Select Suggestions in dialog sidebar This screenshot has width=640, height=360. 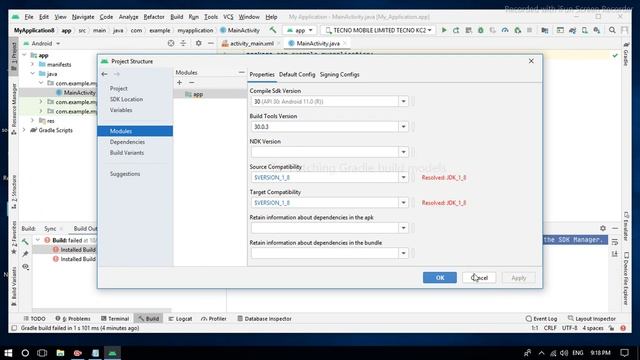[x=125, y=174]
